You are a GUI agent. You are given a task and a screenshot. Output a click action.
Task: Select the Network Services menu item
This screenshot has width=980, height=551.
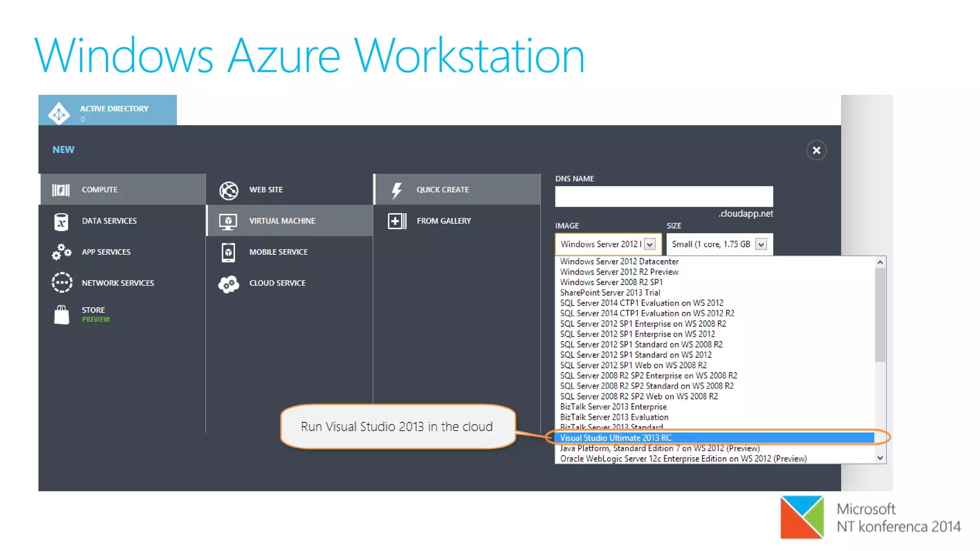122,283
